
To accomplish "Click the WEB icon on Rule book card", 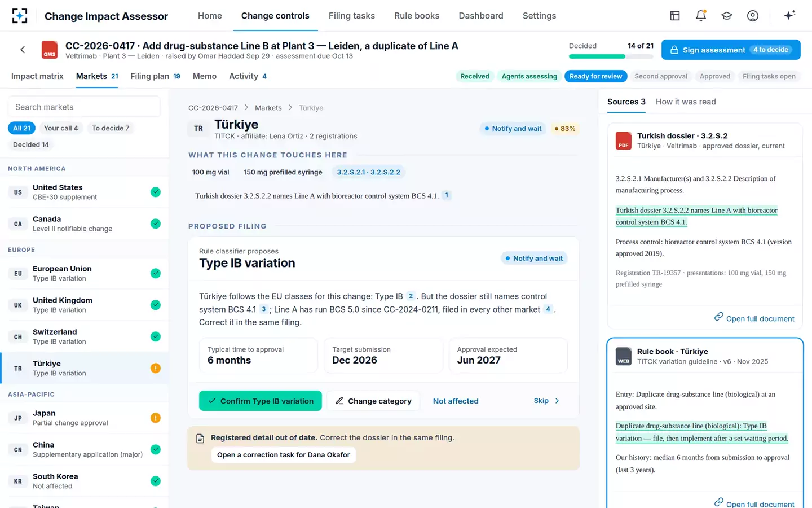I will point(624,356).
